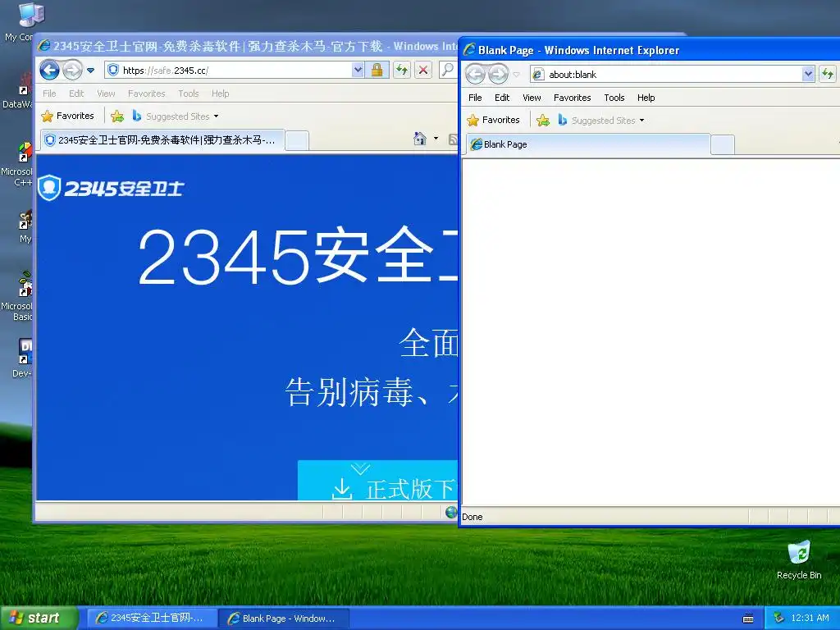Click the Blank Page window title bar

pos(651,50)
